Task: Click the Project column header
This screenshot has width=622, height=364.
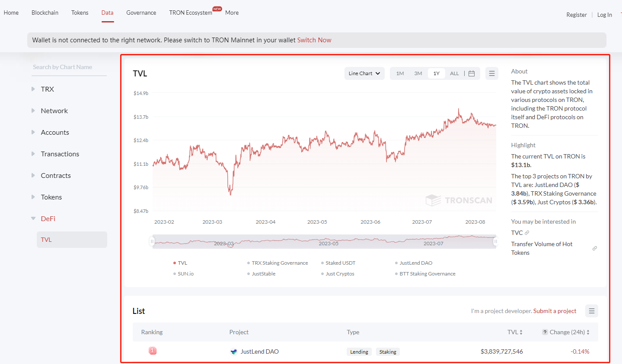Action: [239, 332]
